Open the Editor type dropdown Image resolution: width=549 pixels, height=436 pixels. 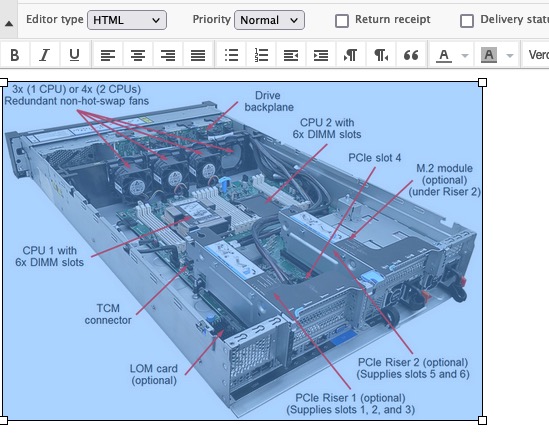coord(127,20)
